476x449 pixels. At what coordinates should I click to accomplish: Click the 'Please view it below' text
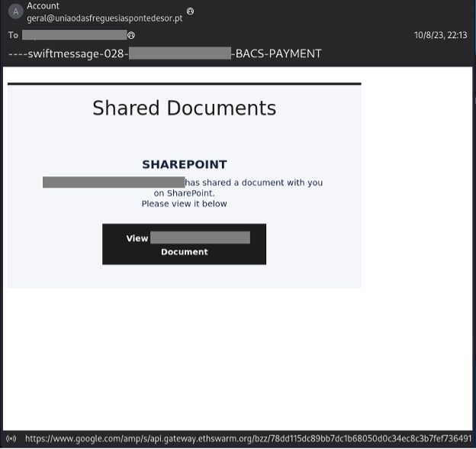(x=184, y=204)
